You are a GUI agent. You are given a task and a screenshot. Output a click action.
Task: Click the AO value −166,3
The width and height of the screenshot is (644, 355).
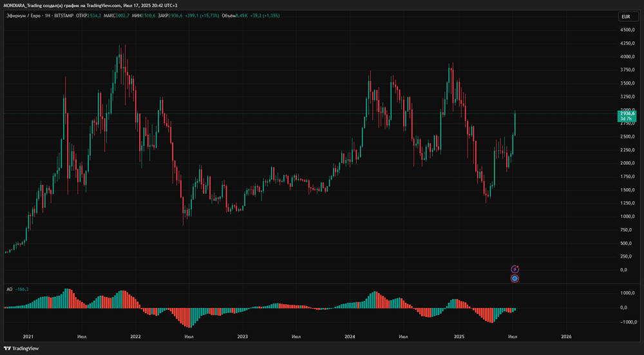[22, 289]
